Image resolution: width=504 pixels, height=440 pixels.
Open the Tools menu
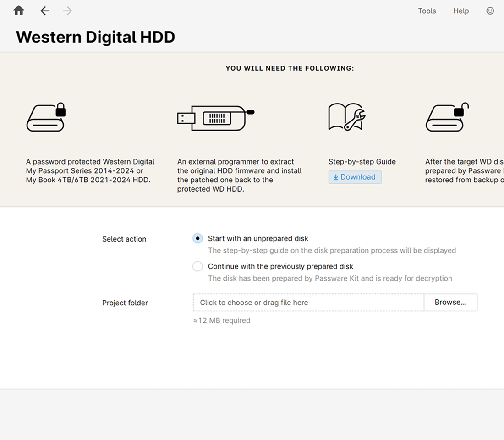click(427, 11)
